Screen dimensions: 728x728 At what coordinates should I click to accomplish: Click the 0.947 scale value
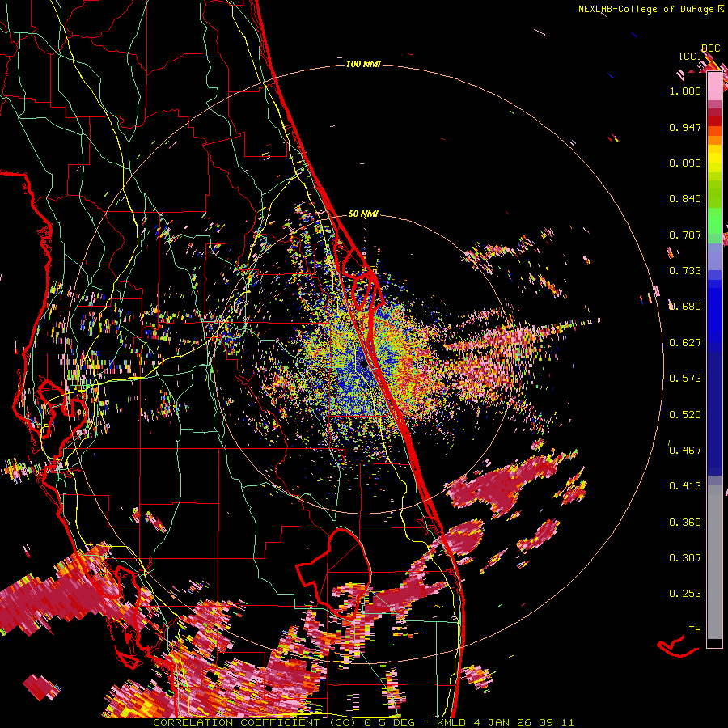click(685, 127)
